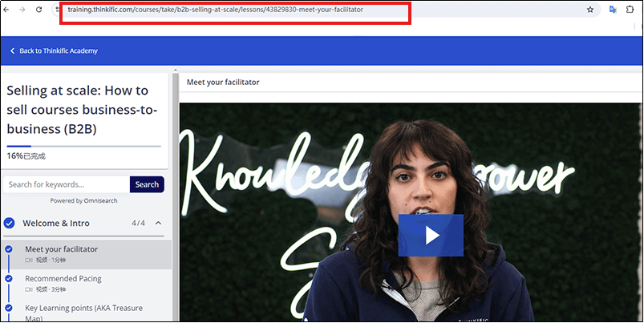Reload the page using the refresh icon
This screenshot has width=644, height=323.
39,10
